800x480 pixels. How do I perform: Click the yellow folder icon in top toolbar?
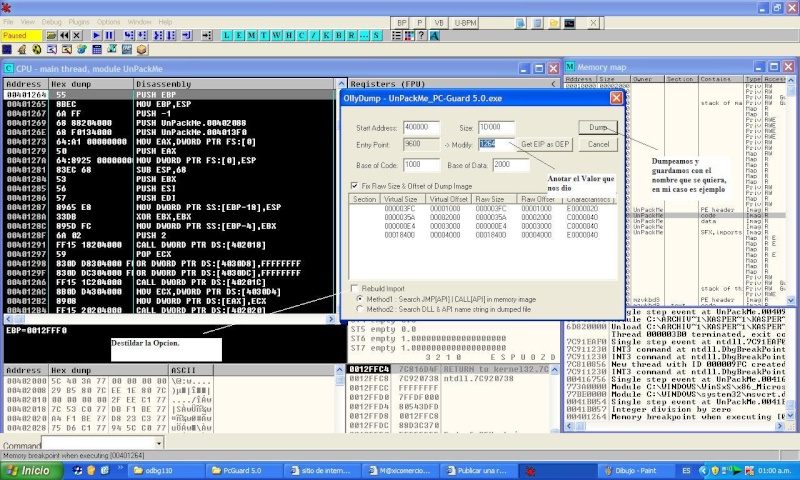(554, 23)
